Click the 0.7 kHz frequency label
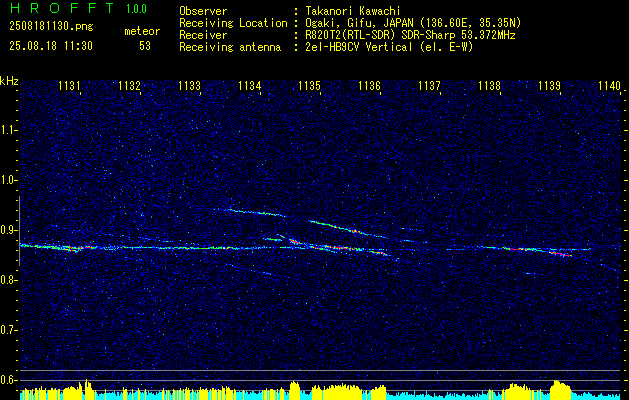 pyautogui.click(x=8, y=330)
